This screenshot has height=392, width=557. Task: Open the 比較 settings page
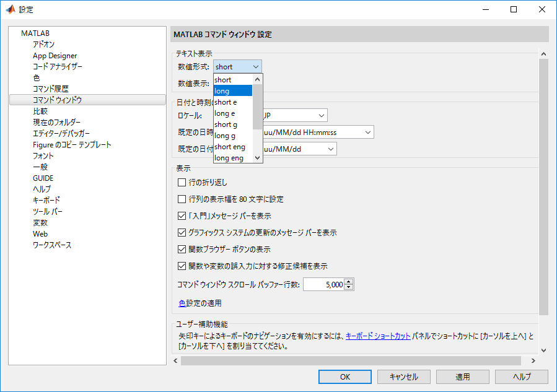(x=40, y=111)
